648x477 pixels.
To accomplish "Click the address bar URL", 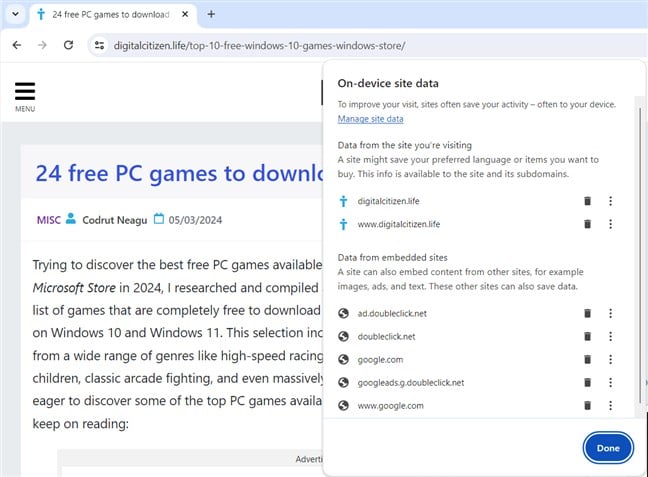I will (x=259, y=45).
